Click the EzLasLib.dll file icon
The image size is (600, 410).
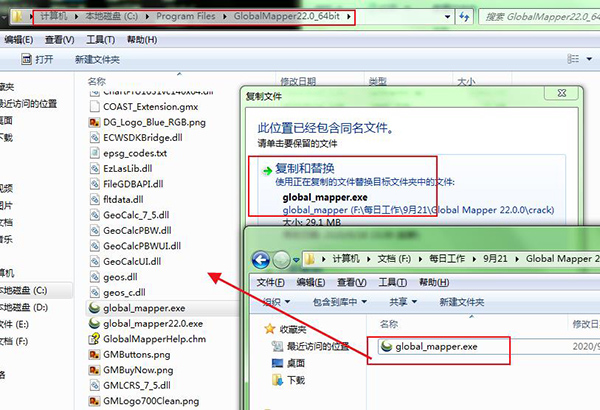(94, 168)
